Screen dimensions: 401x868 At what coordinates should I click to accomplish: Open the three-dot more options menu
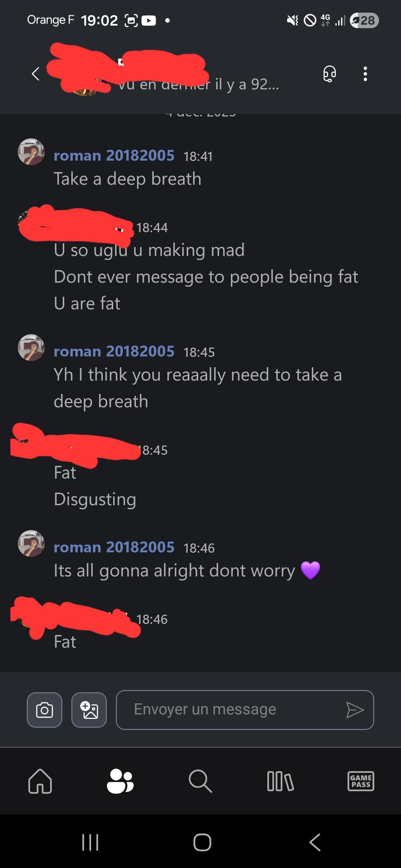pyautogui.click(x=365, y=74)
